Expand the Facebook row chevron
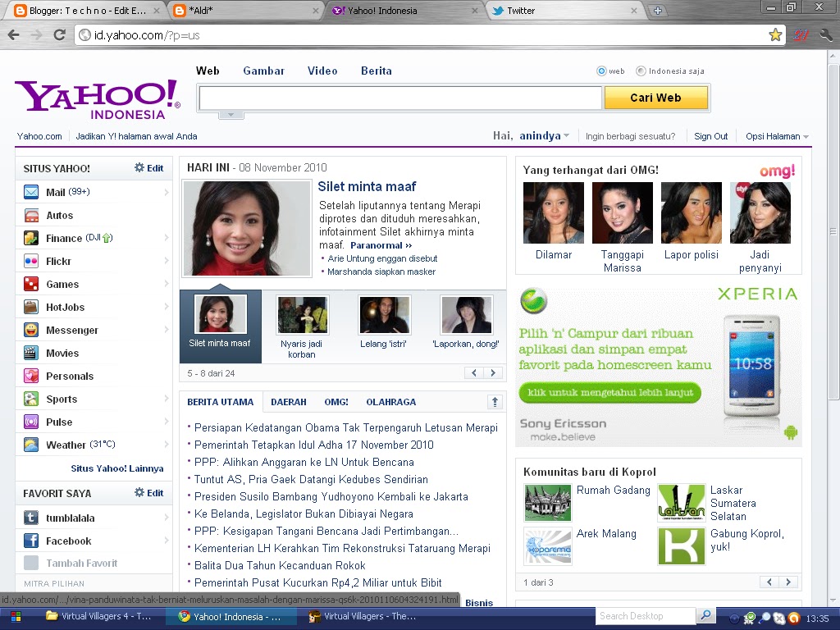 point(166,541)
